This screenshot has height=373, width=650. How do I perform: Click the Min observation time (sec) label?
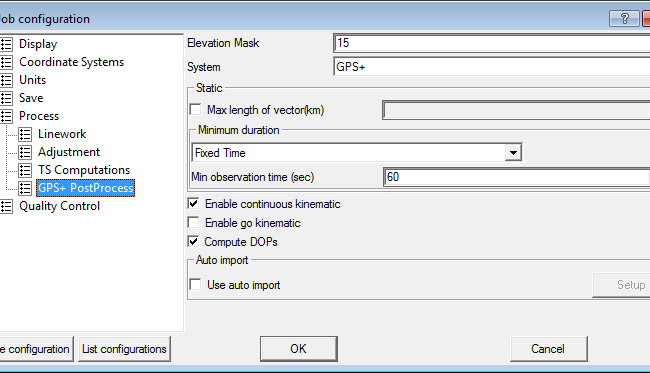[252, 177]
